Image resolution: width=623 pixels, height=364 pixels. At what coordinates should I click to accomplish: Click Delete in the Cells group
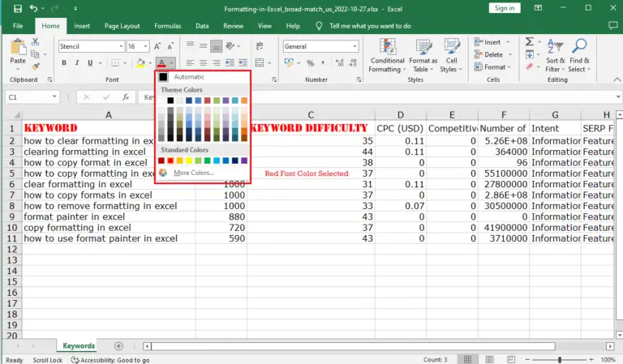click(492, 54)
